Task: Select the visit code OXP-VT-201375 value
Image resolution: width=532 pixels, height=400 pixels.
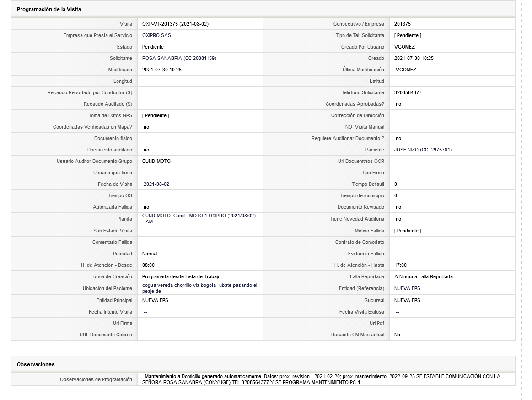Action: coord(175,24)
